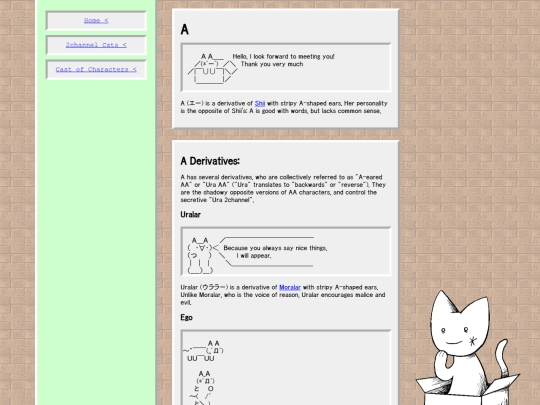Click 'Hello, I look forward to meeting you!' text
The height and width of the screenshot is (405, 540).
click(x=283, y=56)
